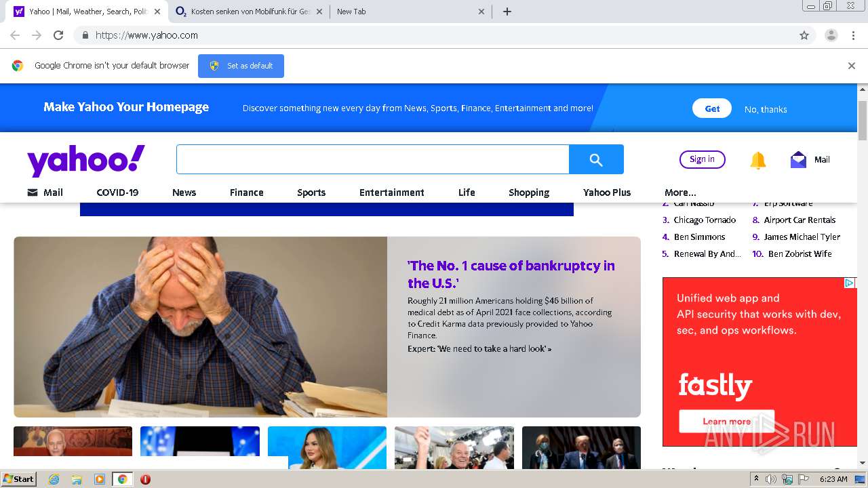Dismiss default browser infobar
Screen dimensions: 868x488
pyautogui.click(x=852, y=66)
